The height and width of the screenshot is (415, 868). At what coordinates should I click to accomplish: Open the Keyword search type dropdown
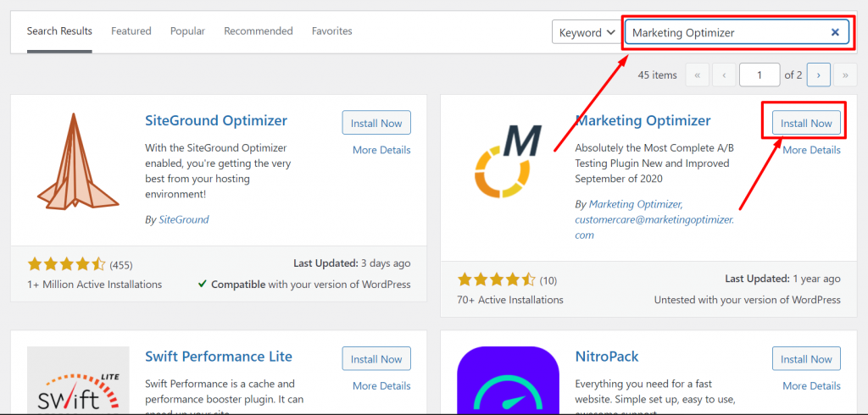[587, 32]
